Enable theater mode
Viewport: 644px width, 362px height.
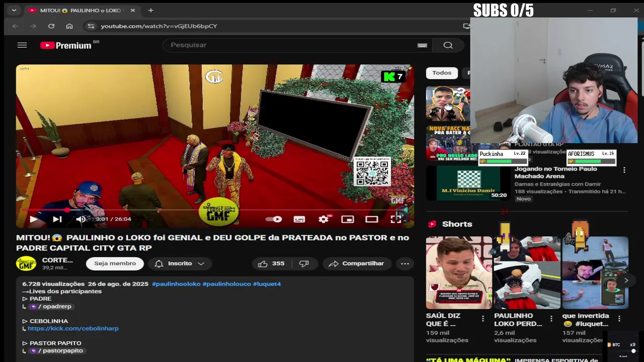(x=372, y=219)
